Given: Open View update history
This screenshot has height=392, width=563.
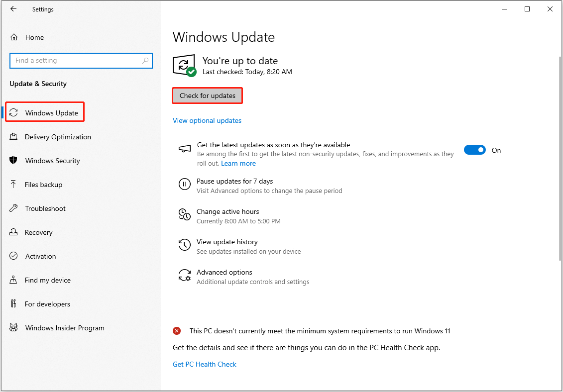Looking at the screenshot, I should [x=227, y=242].
